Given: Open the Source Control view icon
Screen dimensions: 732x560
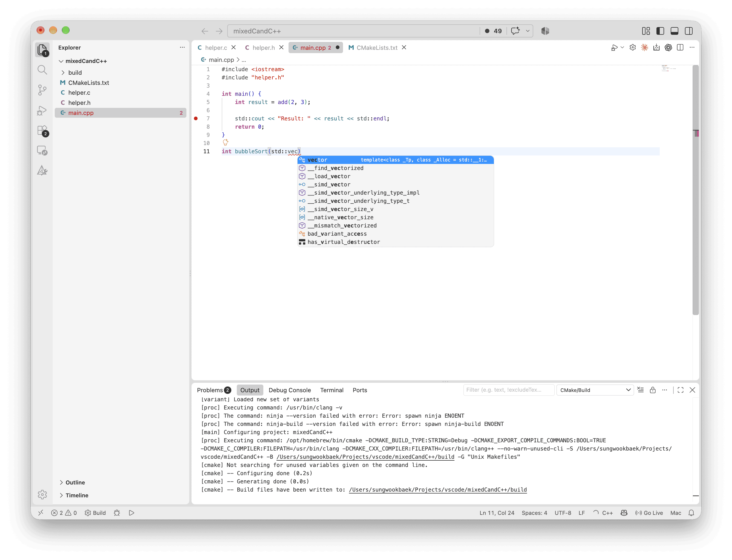Looking at the screenshot, I should [42, 90].
